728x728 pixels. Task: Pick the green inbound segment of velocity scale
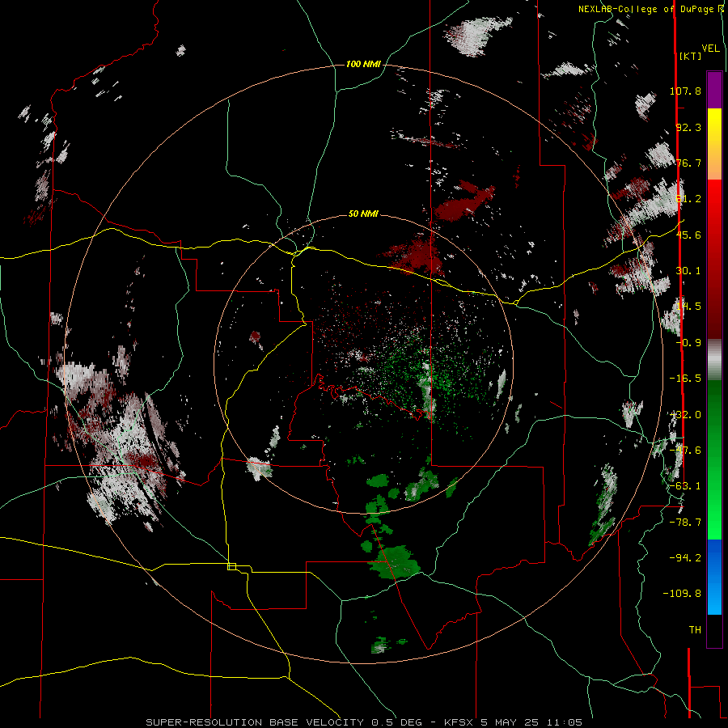[x=714, y=459]
